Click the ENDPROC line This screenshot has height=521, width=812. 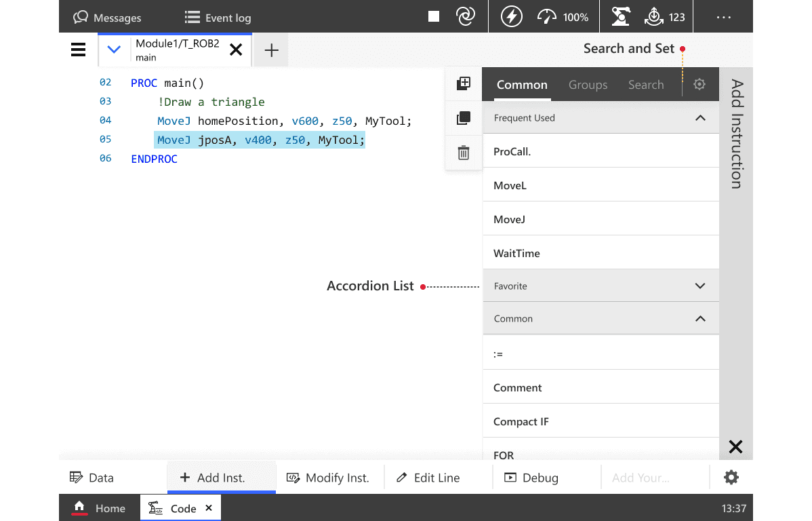[x=154, y=159]
